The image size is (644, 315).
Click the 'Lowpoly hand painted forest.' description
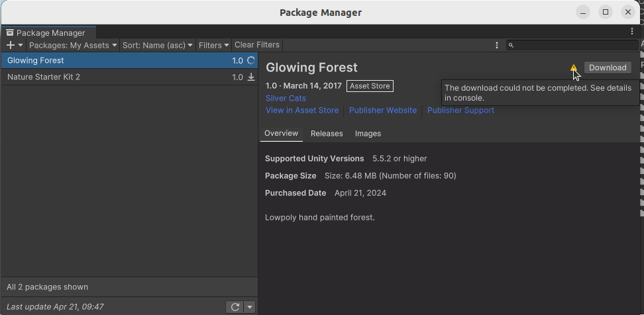320,218
